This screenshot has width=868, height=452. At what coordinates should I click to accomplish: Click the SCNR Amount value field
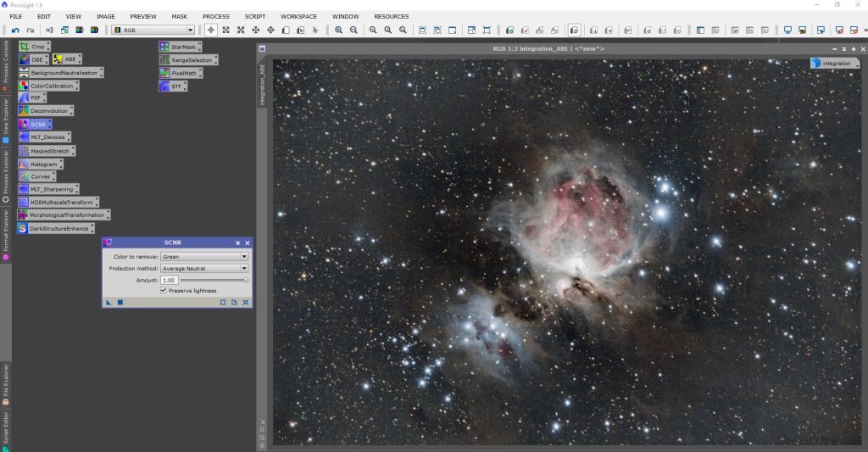click(x=169, y=280)
